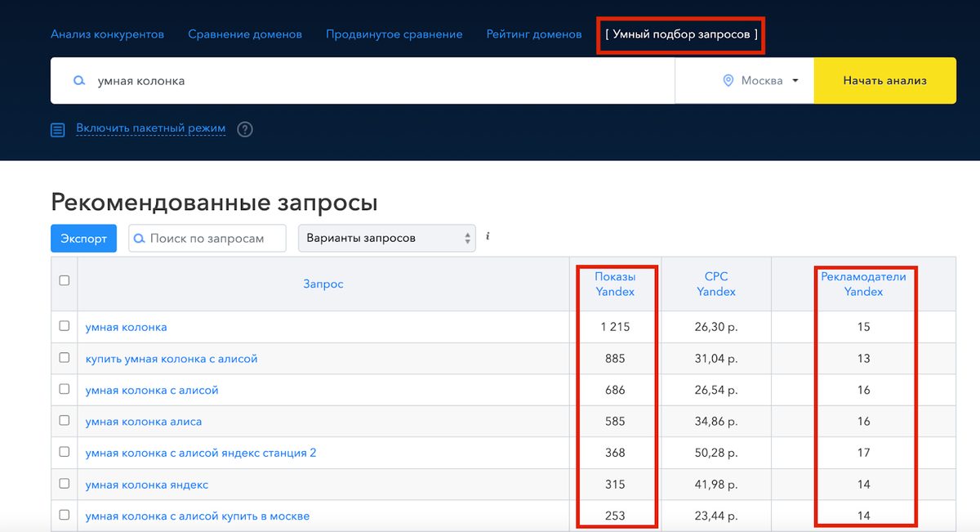The height and width of the screenshot is (532, 980).
Task: Check the row "умная колонка с алисой яндекс станция 2"
Action: (65, 452)
